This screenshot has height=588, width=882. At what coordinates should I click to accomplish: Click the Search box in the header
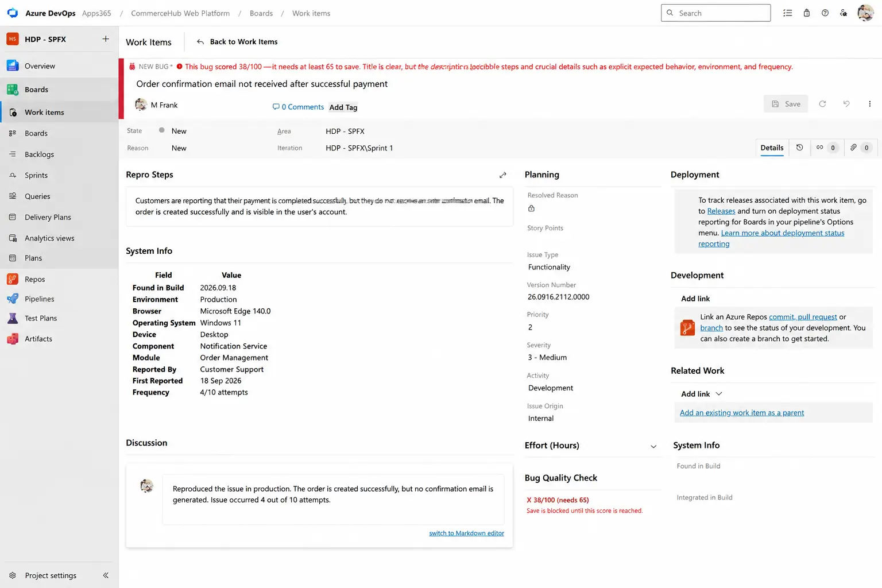coord(715,13)
